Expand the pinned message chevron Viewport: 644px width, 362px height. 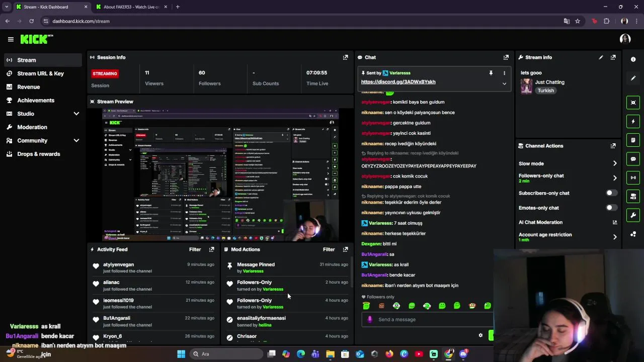point(504,83)
